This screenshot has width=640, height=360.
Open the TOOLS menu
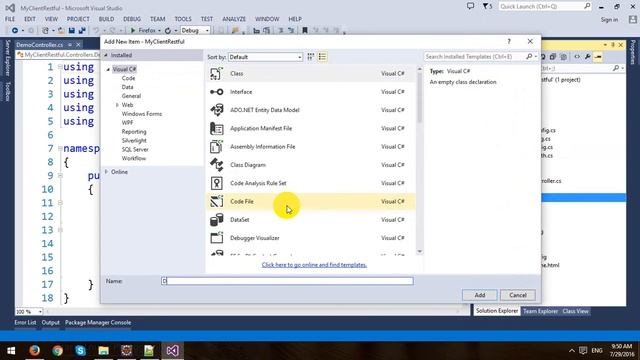point(183,19)
